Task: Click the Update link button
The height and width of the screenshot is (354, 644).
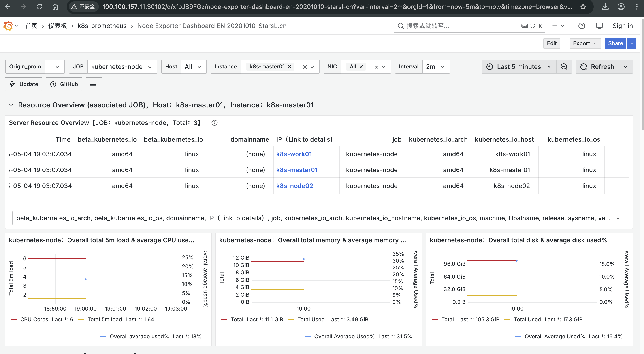Action: [x=23, y=85]
